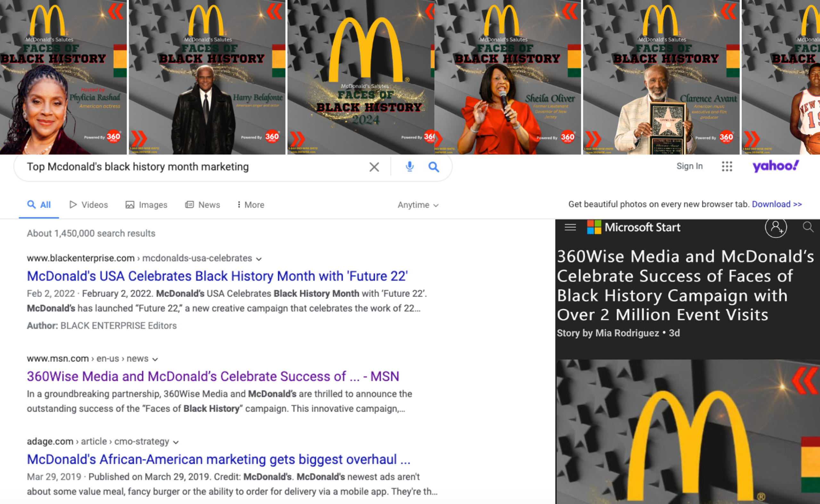Click the 360Wise article headline in Microsoft Start
This screenshot has height=504, width=820.
685,285
